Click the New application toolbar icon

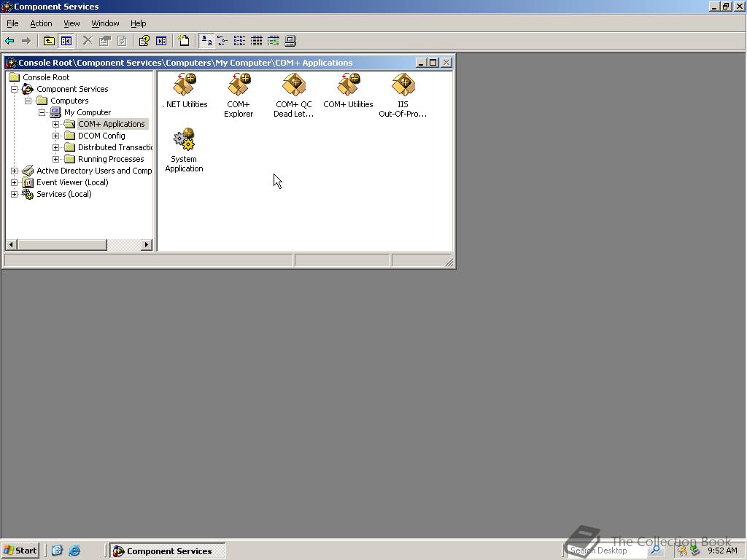[183, 41]
